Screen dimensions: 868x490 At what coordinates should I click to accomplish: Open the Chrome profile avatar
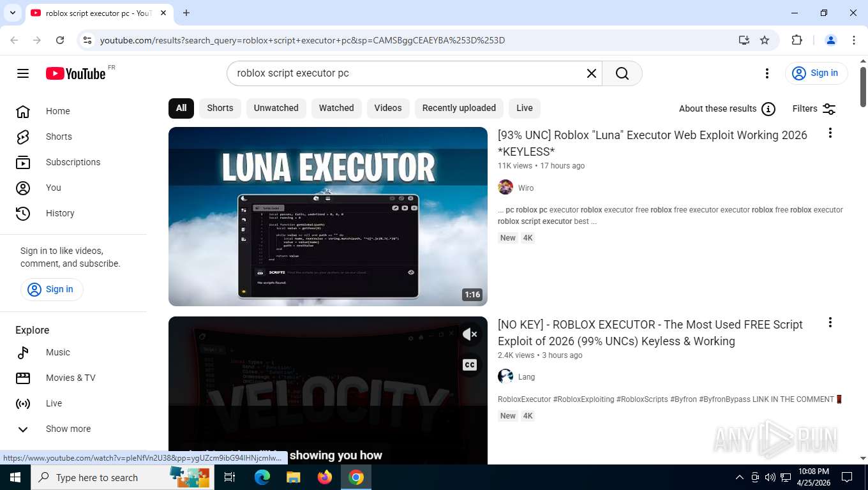pos(831,40)
